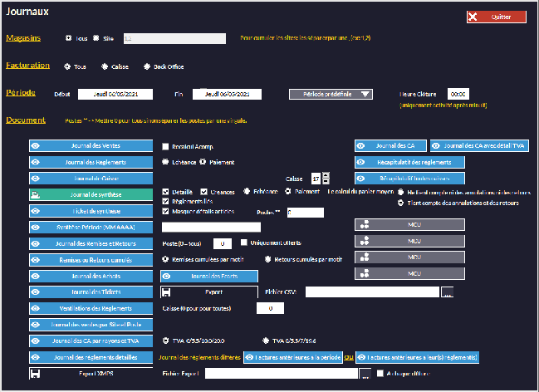539x392 pixels.
Task: Click eye icon on Récapitulatif des règlements
Action: (x=362, y=161)
